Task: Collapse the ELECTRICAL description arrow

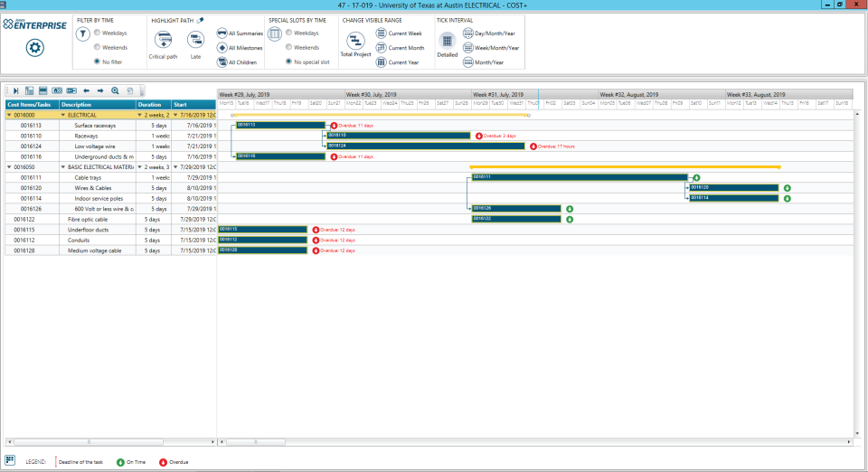Action: [63, 115]
